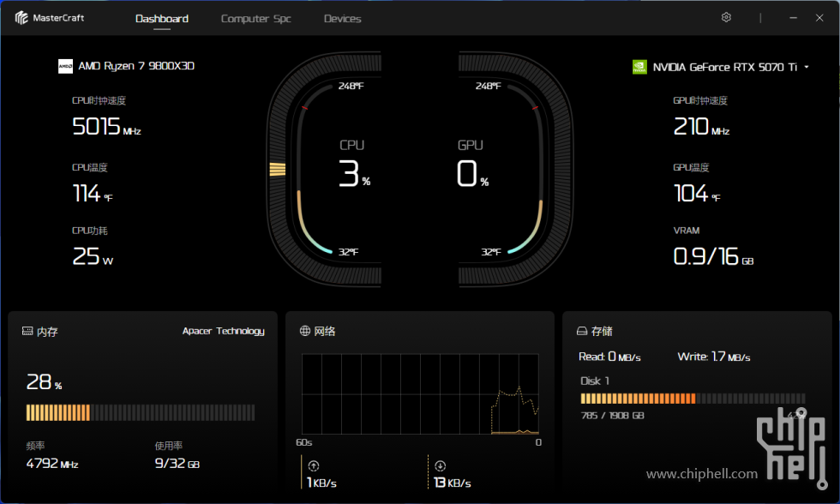Viewport: 840px width, 504px height.
Task: Expand the GPU selection dropdown arrow
Action: [x=807, y=67]
